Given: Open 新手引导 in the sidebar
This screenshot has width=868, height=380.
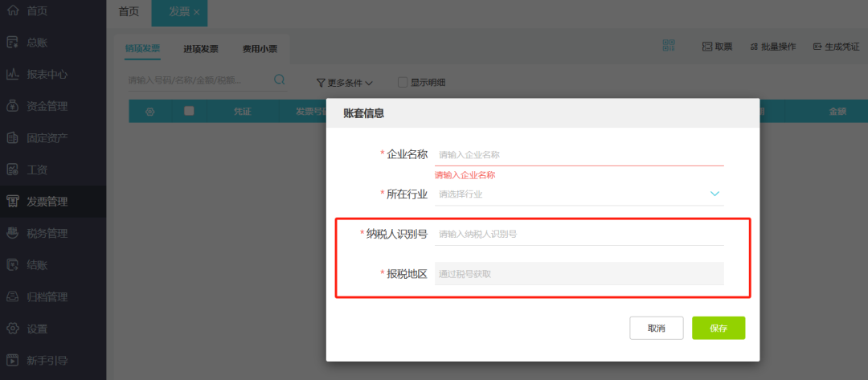Looking at the screenshot, I should pyautogui.click(x=47, y=361).
